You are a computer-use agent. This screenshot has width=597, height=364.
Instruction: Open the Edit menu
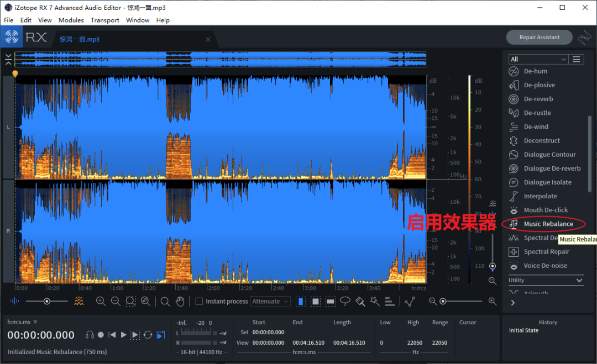(25, 20)
